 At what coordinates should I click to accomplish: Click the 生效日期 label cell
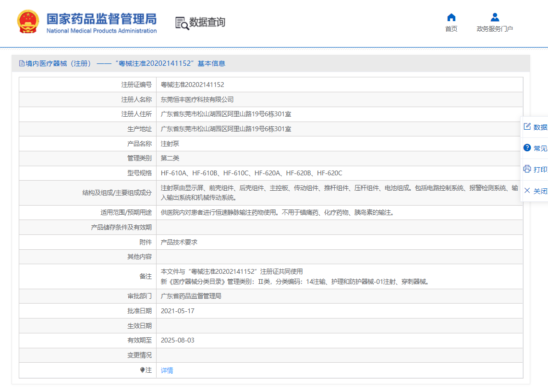(x=87, y=326)
